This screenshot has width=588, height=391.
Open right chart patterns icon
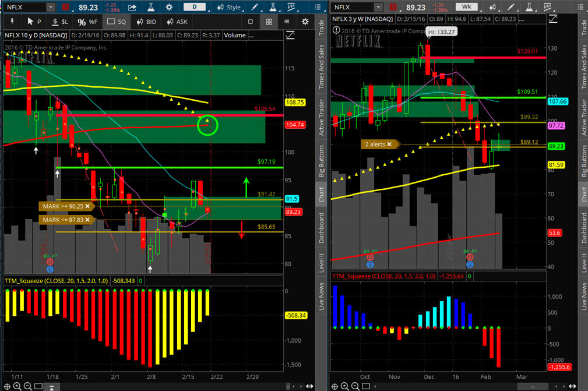[x=548, y=7]
